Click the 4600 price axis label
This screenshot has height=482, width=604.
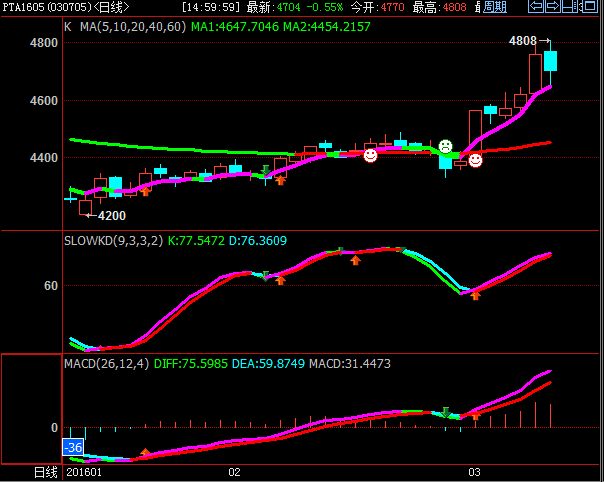click(44, 101)
